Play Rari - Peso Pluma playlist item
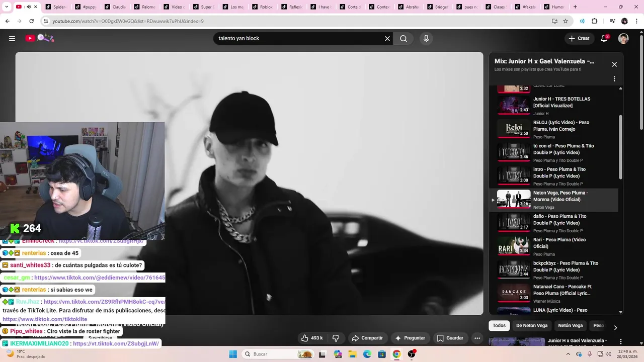This screenshot has width=644, height=362. [553, 246]
